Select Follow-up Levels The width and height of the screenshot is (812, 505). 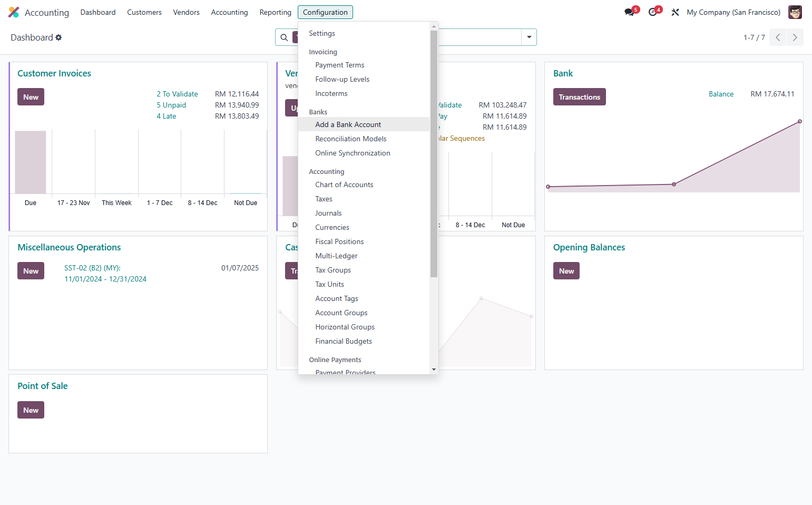click(364, 79)
